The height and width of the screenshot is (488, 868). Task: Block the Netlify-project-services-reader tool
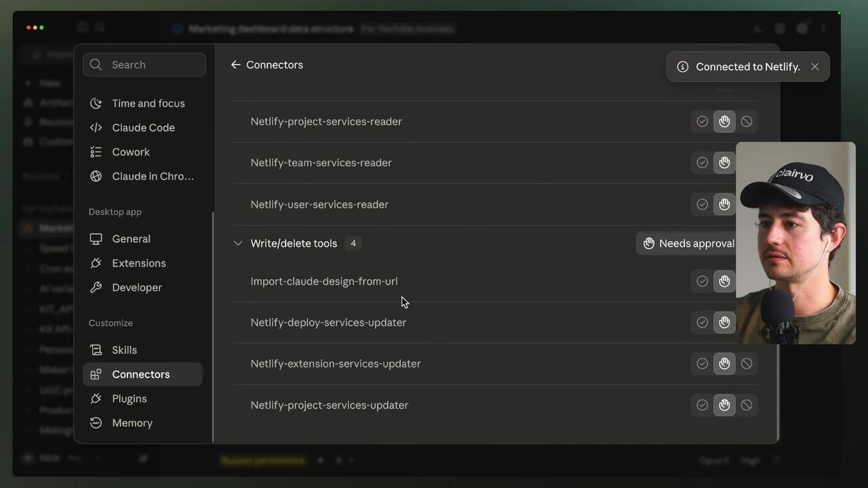747,121
